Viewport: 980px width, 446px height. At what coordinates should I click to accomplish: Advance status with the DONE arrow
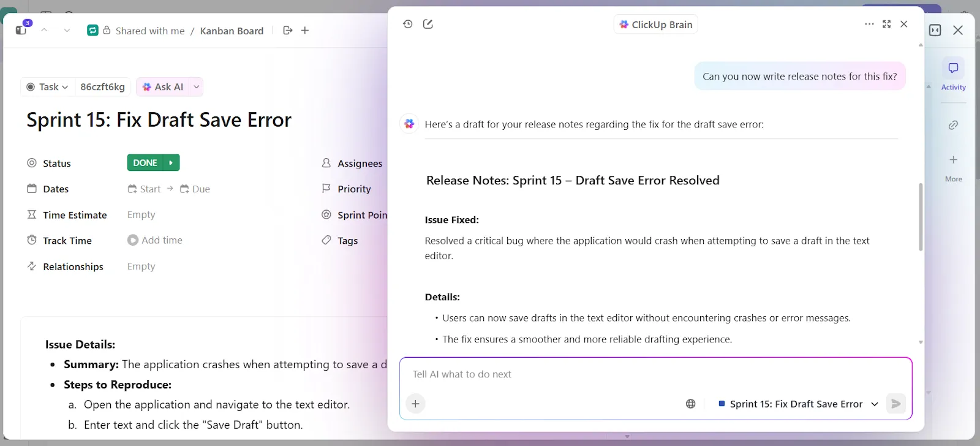(171, 162)
